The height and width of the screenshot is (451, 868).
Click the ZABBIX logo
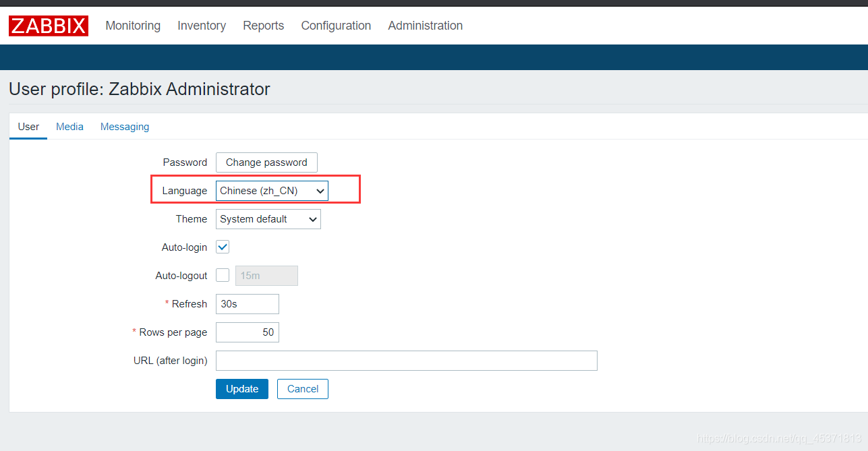click(x=49, y=26)
